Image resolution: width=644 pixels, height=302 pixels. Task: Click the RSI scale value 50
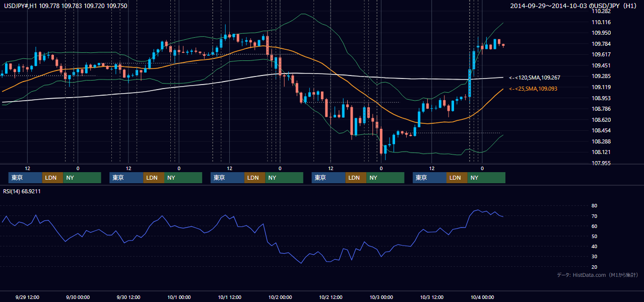click(x=594, y=236)
